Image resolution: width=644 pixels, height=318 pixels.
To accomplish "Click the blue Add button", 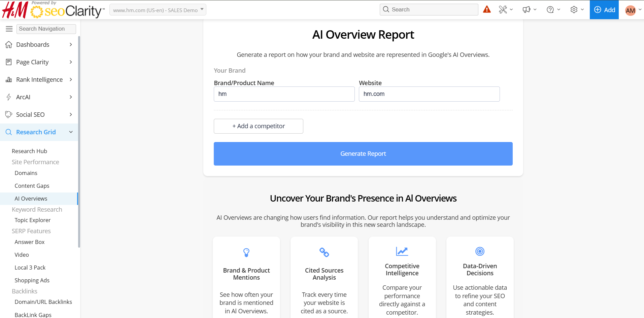I will (604, 10).
